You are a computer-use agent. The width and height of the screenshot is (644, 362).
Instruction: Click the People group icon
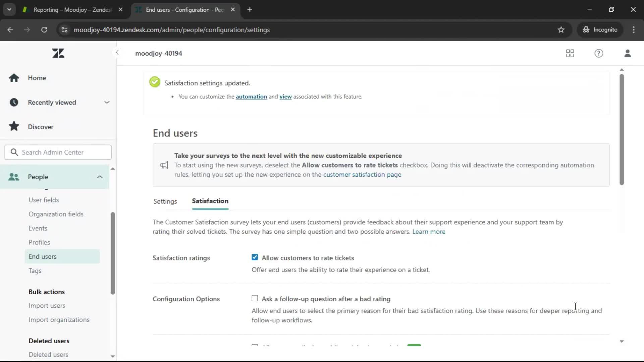(14, 177)
